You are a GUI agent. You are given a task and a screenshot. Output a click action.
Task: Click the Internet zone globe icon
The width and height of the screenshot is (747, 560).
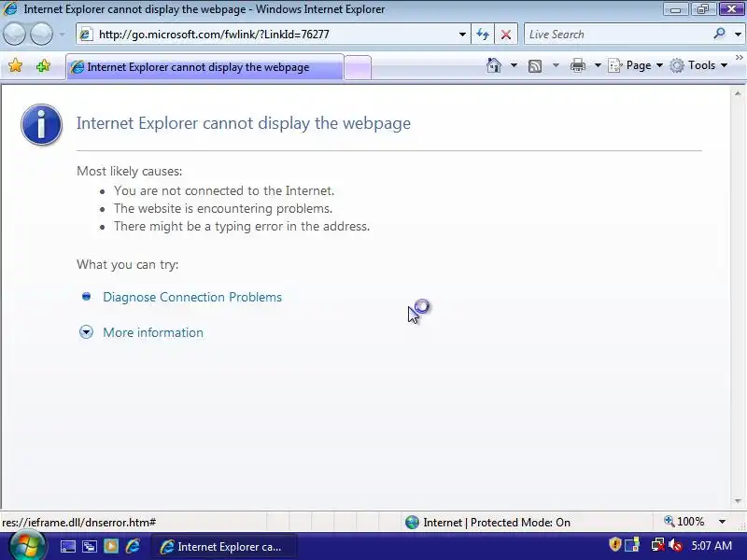point(412,523)
